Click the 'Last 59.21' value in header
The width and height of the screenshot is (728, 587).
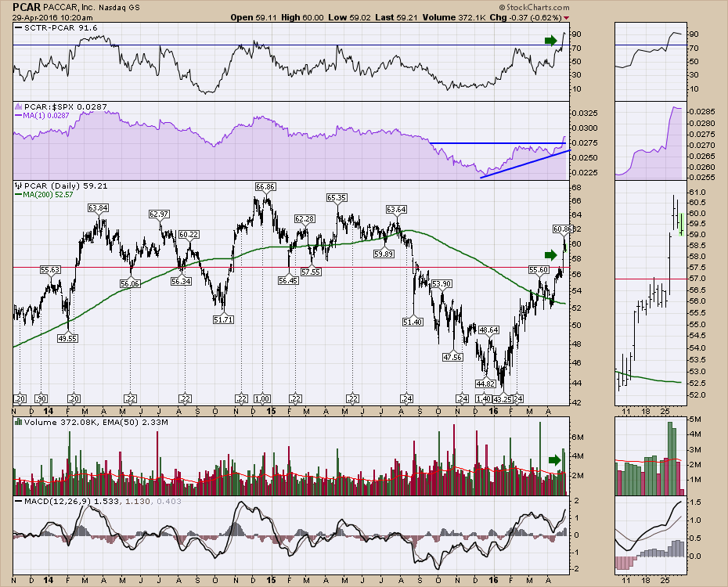(397, 18)
